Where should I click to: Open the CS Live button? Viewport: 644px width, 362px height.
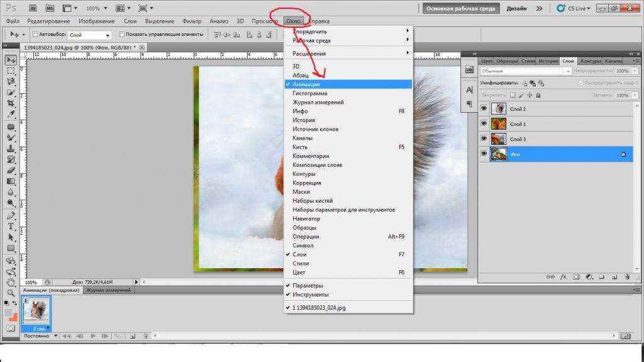click(x=574, y=8)
